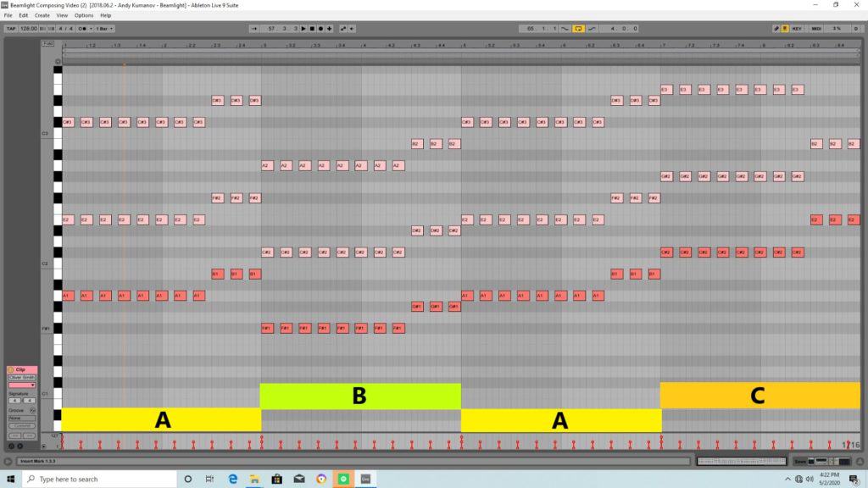Enable Draw Mode pencil icon
The image size is (868, 488).
(x=776, y=28)
